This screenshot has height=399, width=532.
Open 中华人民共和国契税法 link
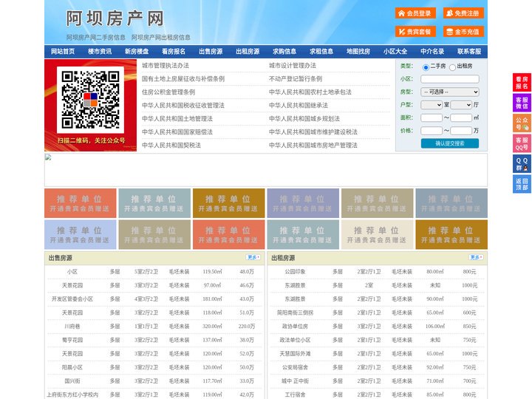pyautogui.click(x=171, y=146)
